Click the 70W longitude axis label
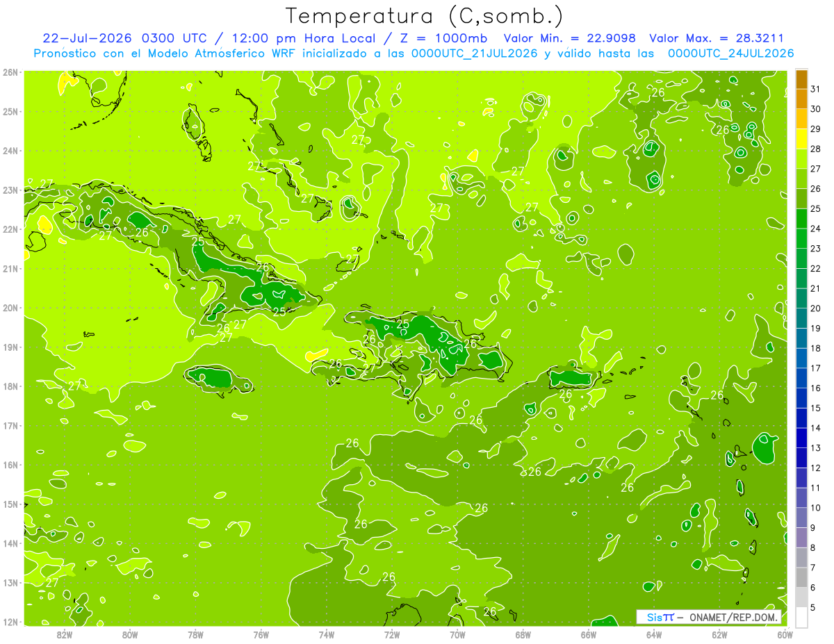This screenshot has height=644, width=834. (457, 634)
